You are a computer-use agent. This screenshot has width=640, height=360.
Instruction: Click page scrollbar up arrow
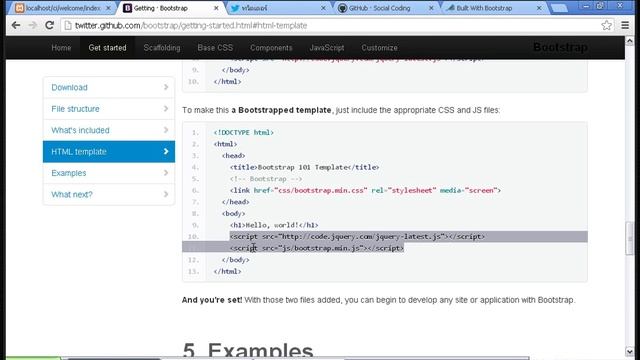[x=629, y=41]
